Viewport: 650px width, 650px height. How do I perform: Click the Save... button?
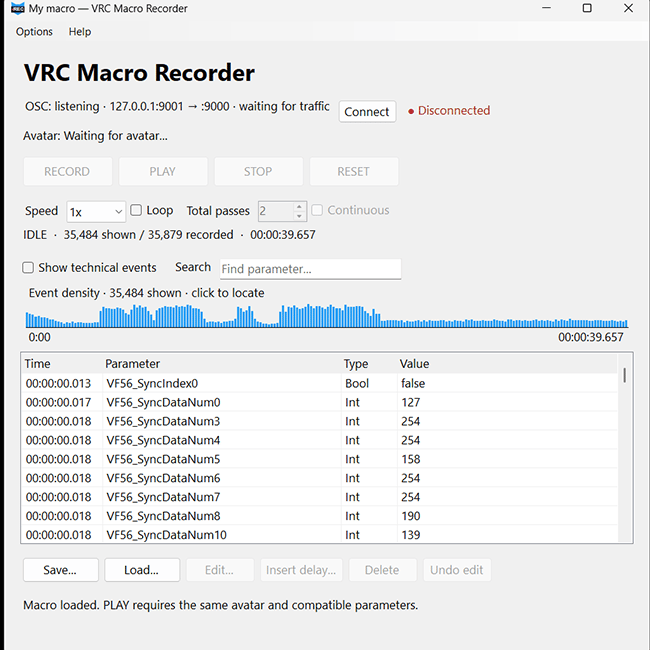click(61, 570)
